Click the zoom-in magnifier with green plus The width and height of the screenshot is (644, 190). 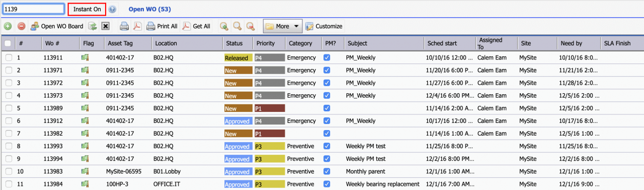[x=224, y=26]
